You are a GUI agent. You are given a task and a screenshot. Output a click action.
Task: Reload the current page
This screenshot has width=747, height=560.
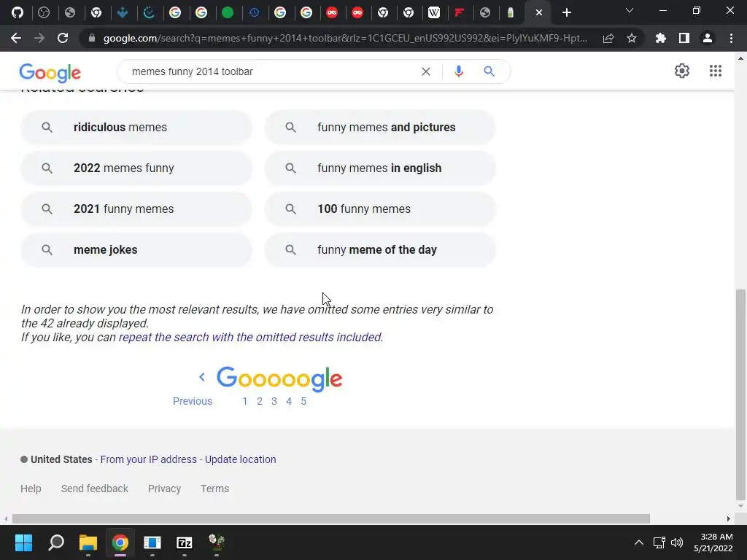click(63, 38)
